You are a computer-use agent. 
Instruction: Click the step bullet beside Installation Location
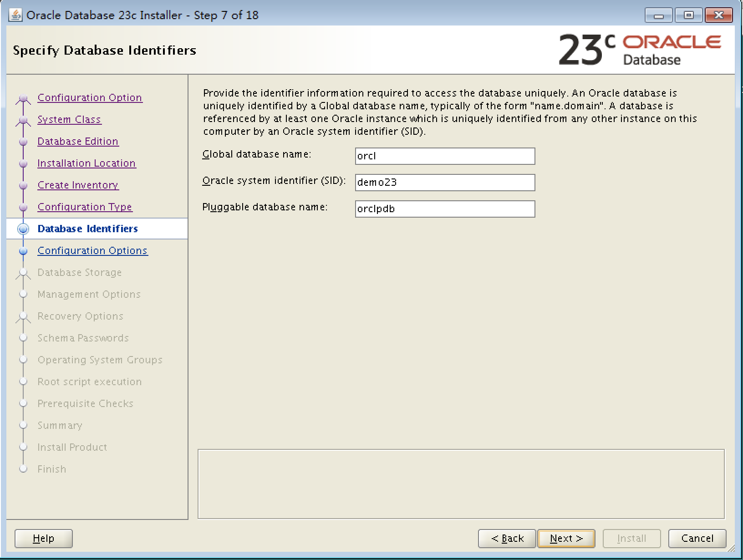pos(23,163)
